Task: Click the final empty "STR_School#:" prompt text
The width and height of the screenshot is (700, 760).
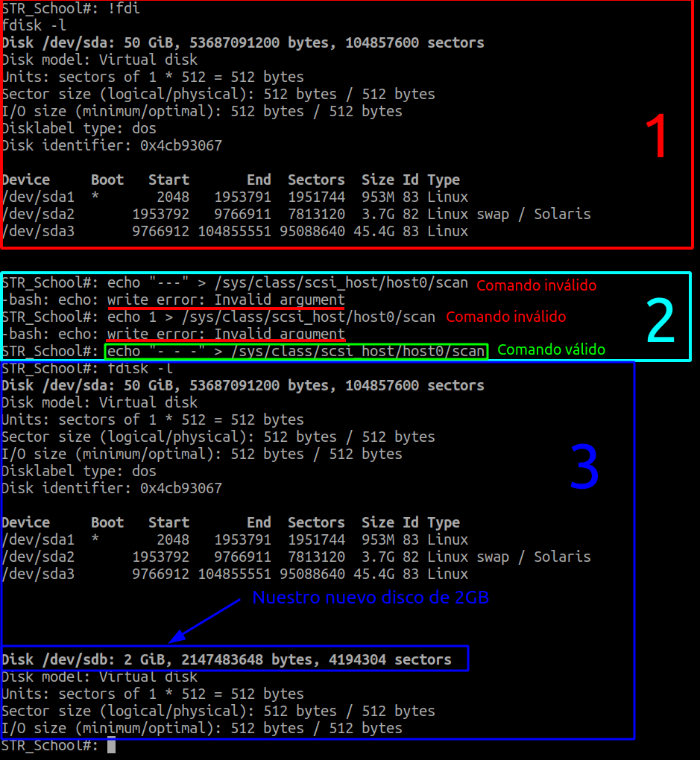Action: 51,745
